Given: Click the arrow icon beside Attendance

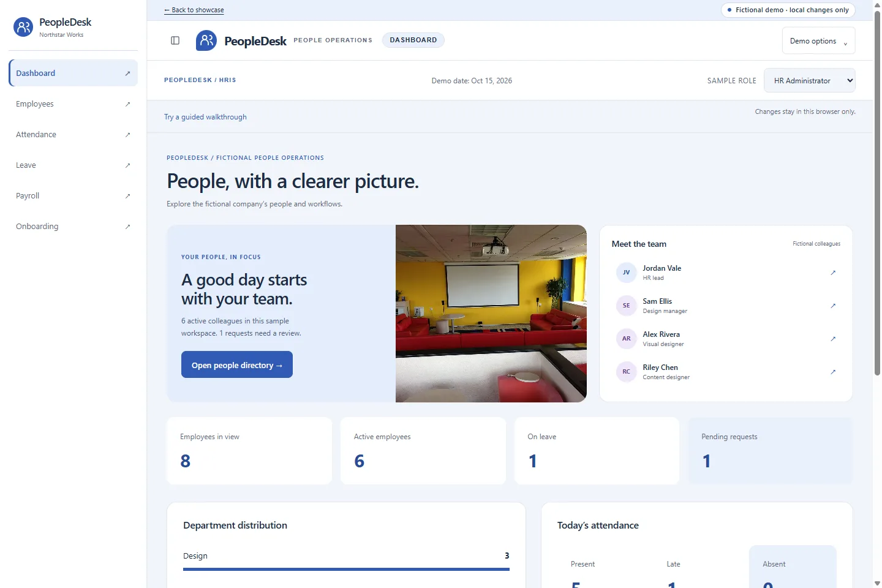Looking at the screenshot, I should click(127, 135).
